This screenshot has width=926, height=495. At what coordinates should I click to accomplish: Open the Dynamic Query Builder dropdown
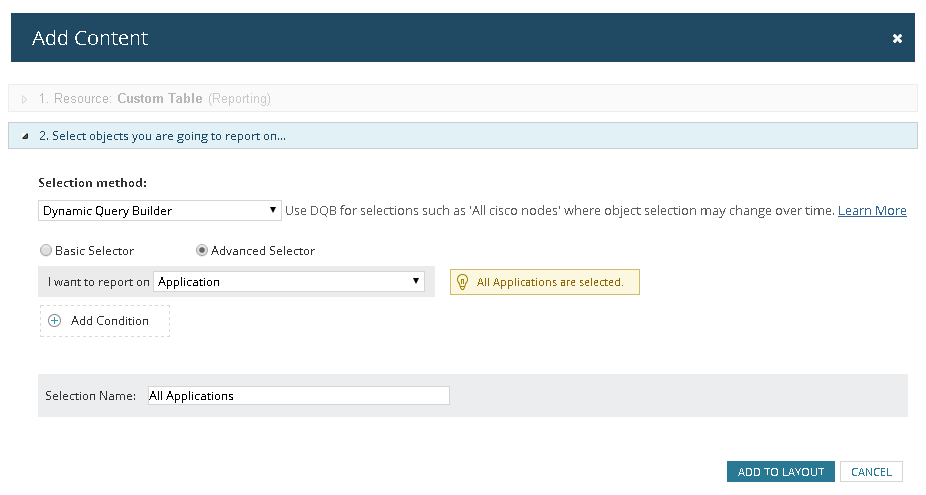tap(159, 211)
